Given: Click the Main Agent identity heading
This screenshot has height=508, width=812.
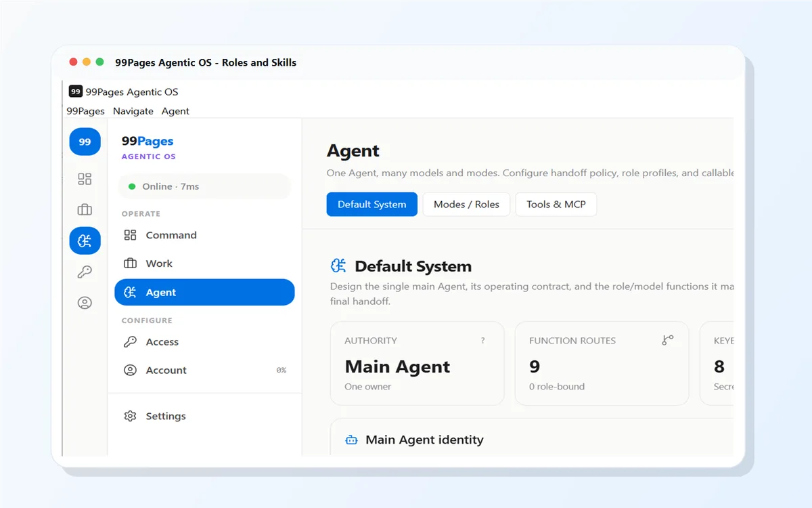Looking at the screenshot, I should pos(424,440).
